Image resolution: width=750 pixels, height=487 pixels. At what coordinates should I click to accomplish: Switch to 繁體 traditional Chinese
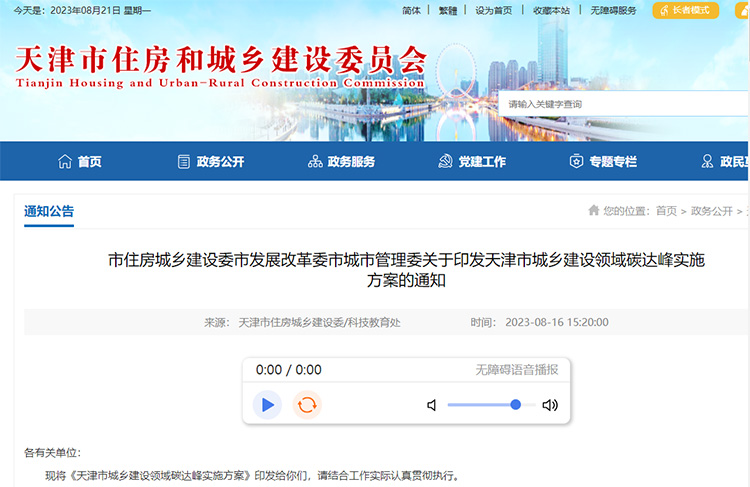tap(448, 10)
